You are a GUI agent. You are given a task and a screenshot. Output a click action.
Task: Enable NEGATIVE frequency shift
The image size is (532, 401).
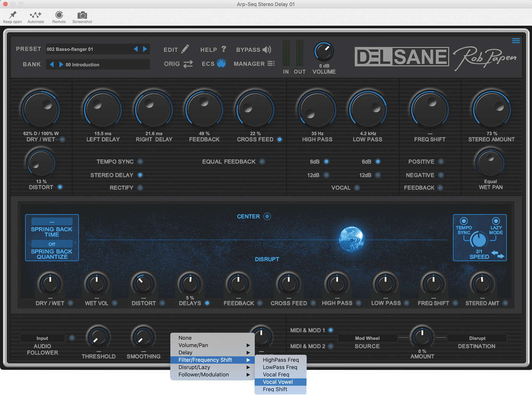click(441, 175)
